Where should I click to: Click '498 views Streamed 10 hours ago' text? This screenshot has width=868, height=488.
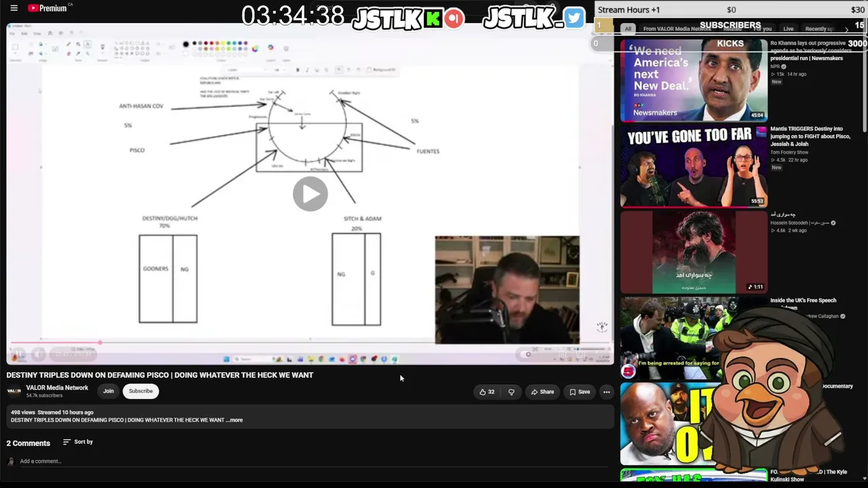(x=52, y=412)
